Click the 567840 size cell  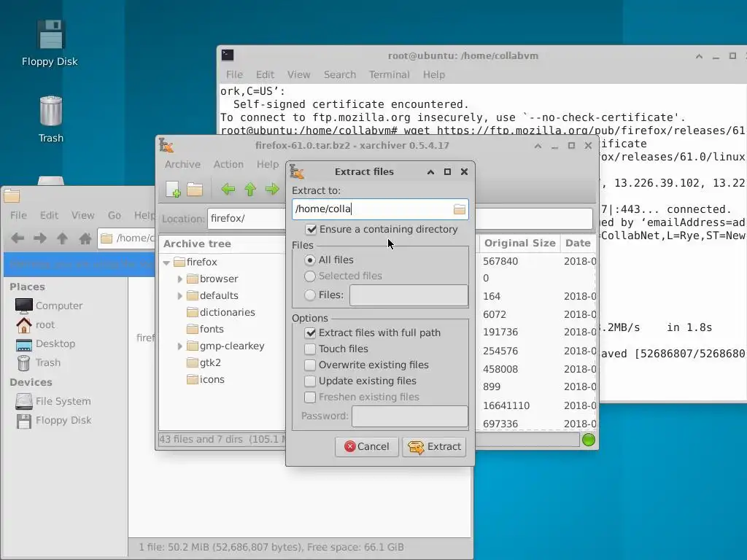click(x=500, y=262)
